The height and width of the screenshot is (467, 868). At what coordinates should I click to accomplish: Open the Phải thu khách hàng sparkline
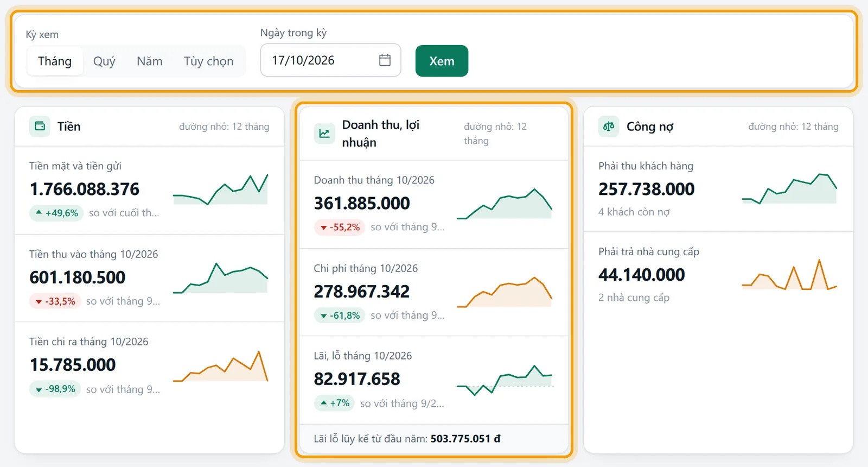point(789,189)
